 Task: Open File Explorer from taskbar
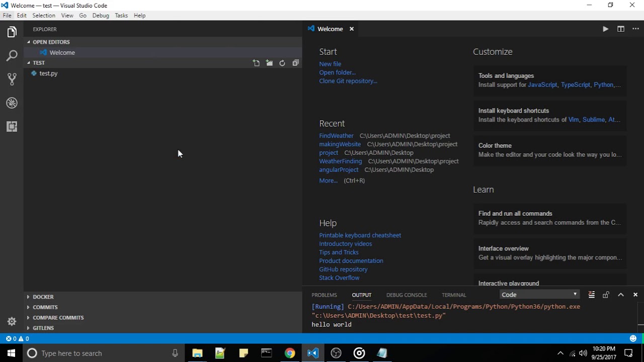197,353
